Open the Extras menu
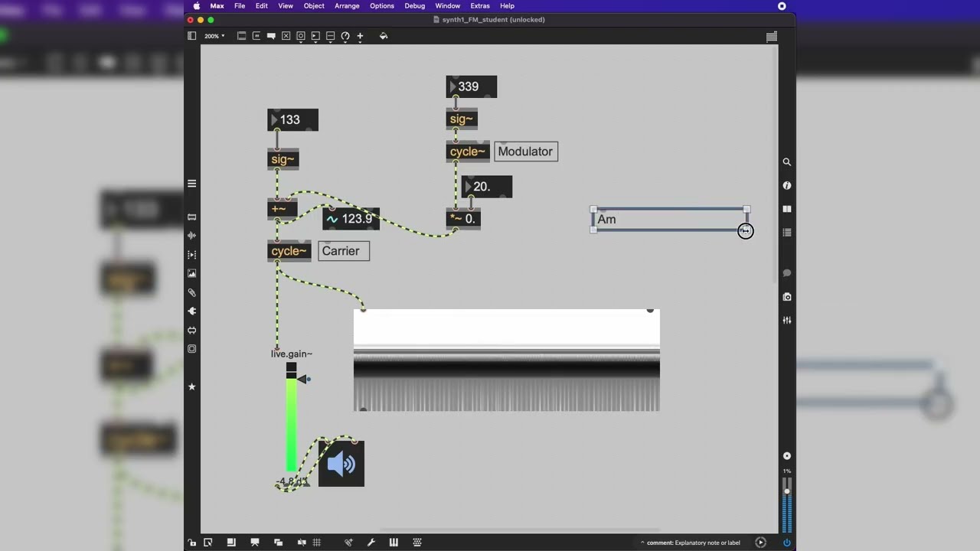 click(480, 5)
